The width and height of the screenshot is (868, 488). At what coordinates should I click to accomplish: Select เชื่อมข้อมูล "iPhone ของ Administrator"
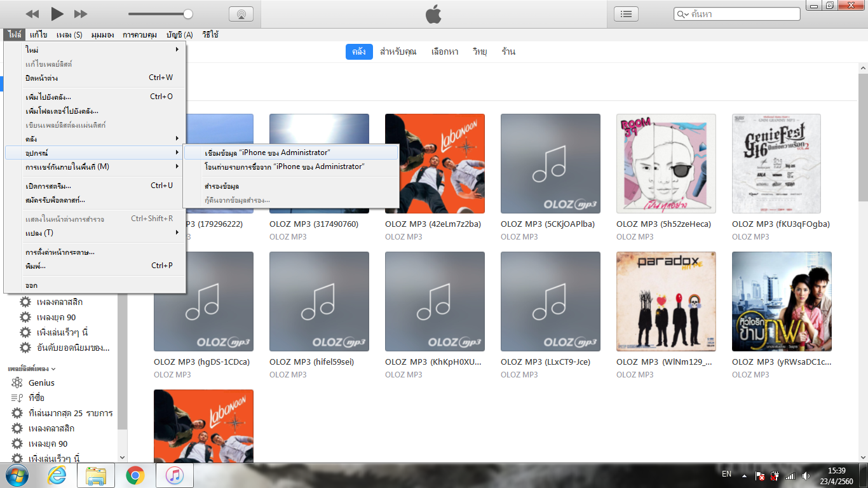(291, 152)
